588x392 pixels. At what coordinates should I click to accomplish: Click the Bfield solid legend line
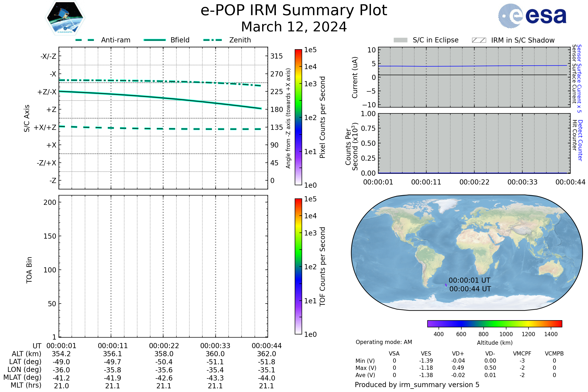point(155,40)
